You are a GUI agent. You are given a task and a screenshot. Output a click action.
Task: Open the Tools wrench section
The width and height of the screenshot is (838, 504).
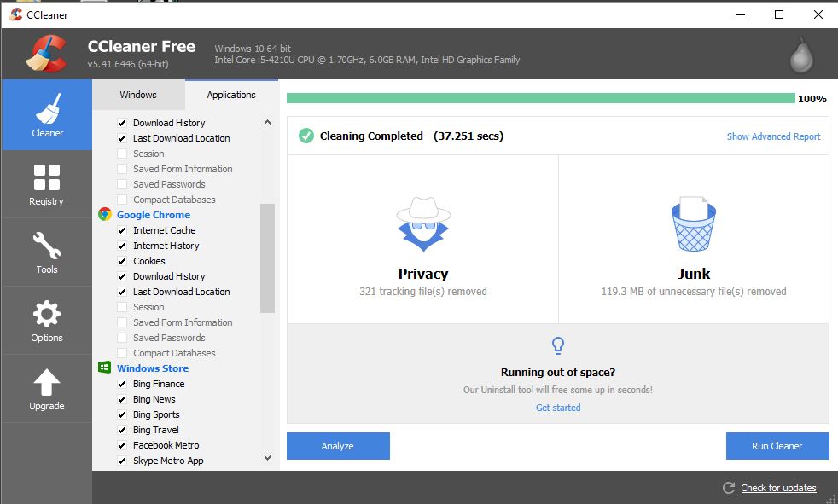coord(47,252)
